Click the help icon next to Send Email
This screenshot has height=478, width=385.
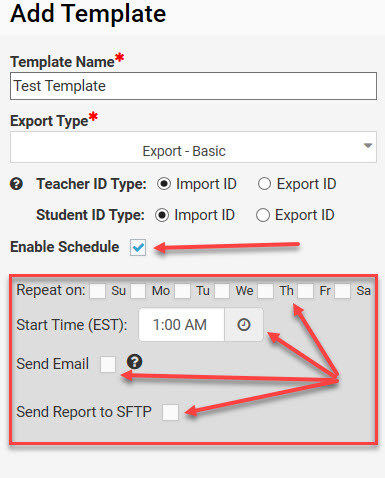(x=135, y=362)
